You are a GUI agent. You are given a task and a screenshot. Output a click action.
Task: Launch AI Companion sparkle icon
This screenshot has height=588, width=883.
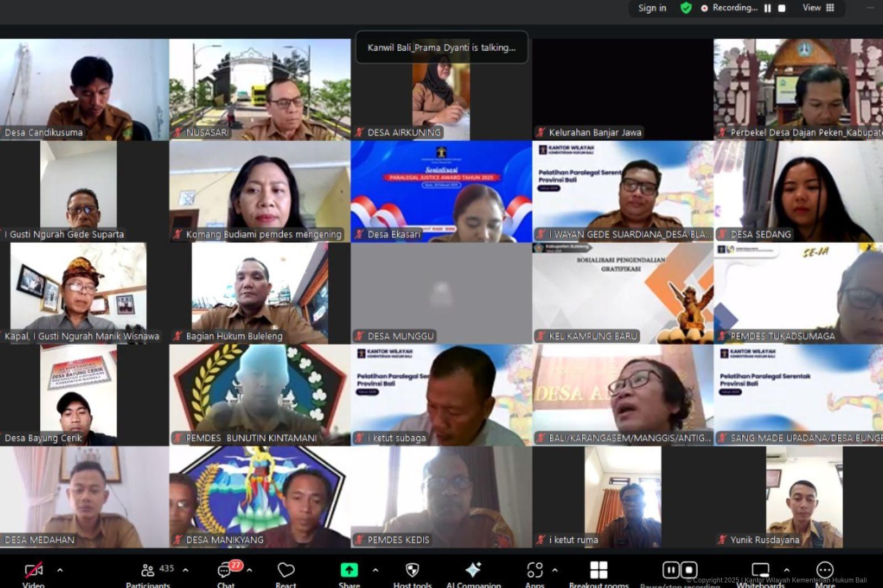(473, 571)
